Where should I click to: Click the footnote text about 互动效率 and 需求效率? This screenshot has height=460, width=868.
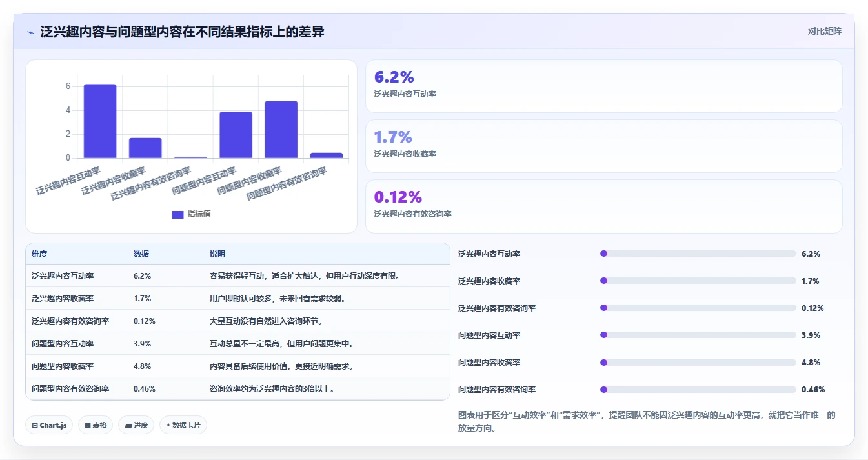point(646,421)
